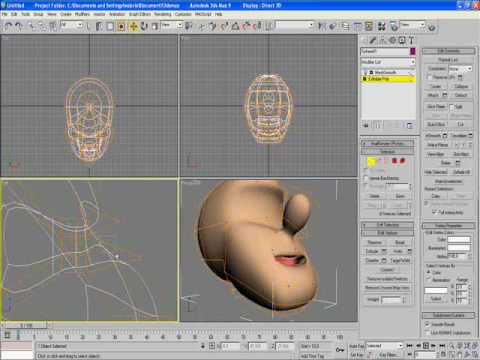Choose the Bind to Space Warp tool
Screen dimensions: 480x360
point(53,26)
